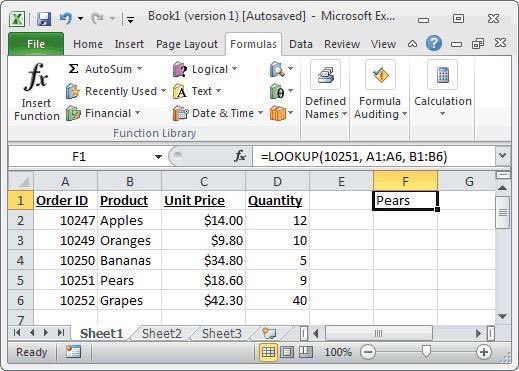The height and width of the screenshot is (371, 519).
Task: Click the Calculation calculator icon
Action: [x=442, y=75]
